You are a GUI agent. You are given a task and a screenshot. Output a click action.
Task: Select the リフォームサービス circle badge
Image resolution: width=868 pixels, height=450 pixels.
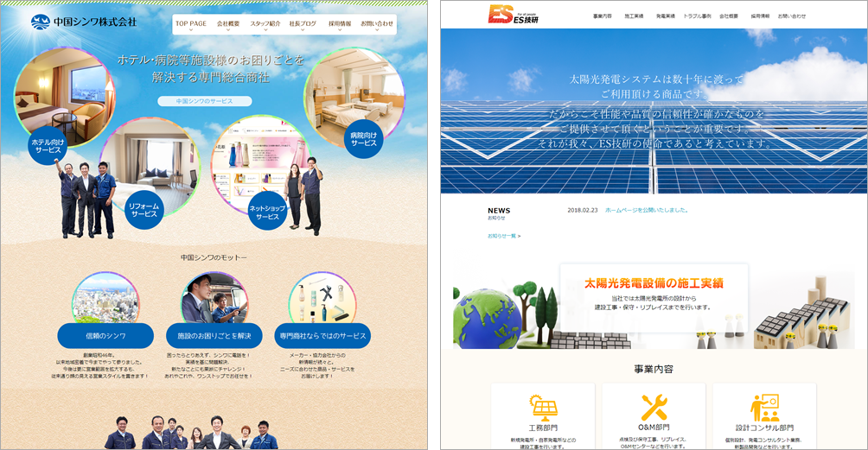click(144, 209)
